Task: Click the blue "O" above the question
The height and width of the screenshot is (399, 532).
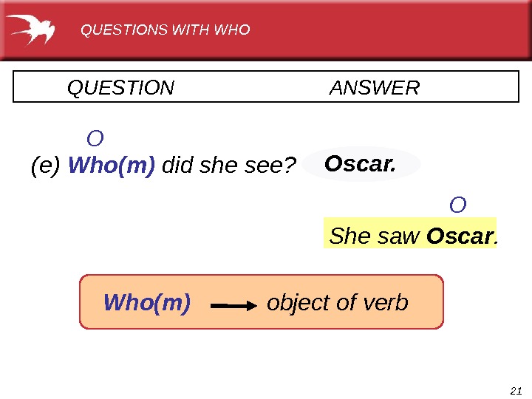Action: coord(95,139)
